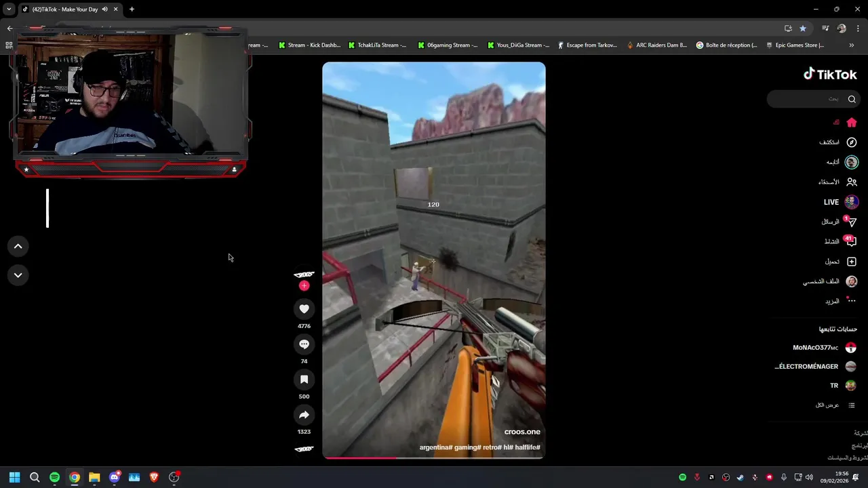Open Upload plus icon in sidebar
This screenshot has width=868, height=488.
[x=852, y=262]
